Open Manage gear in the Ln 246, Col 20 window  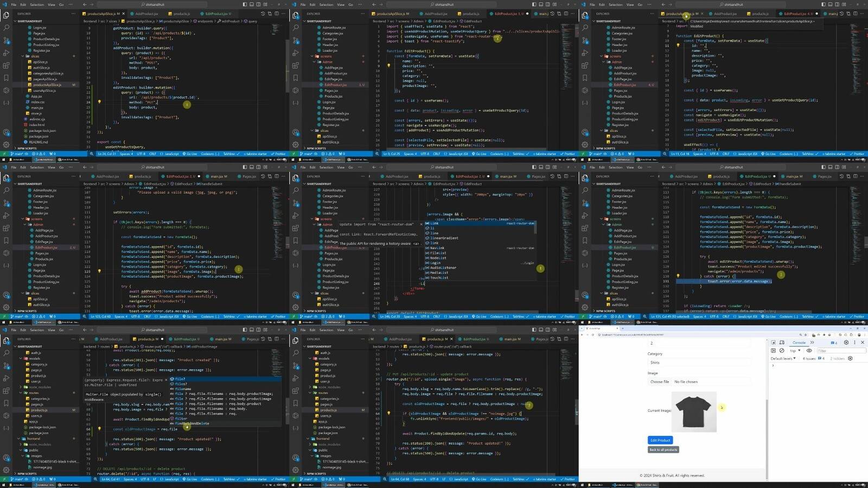point(296,308)
